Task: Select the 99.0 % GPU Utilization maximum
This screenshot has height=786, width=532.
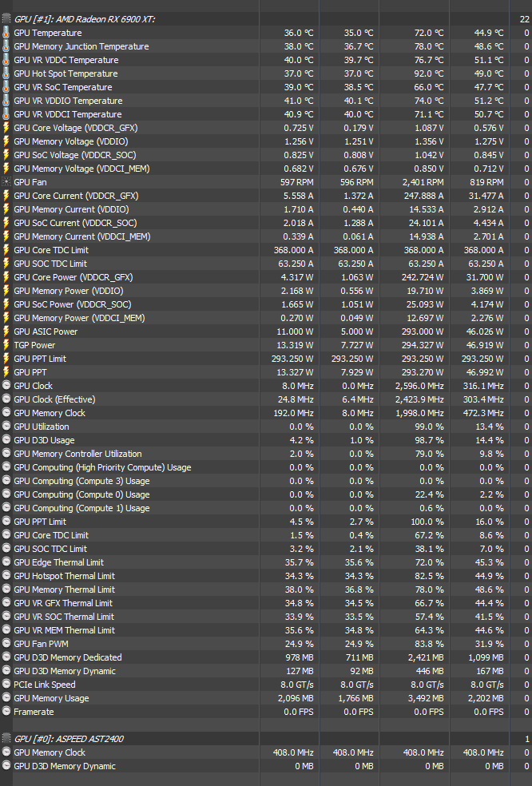Action: [429, 426]
